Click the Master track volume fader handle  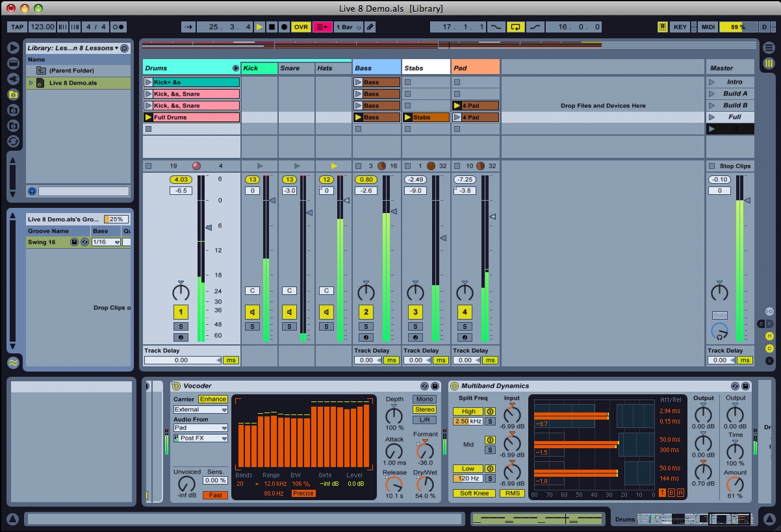pos(747,201)
